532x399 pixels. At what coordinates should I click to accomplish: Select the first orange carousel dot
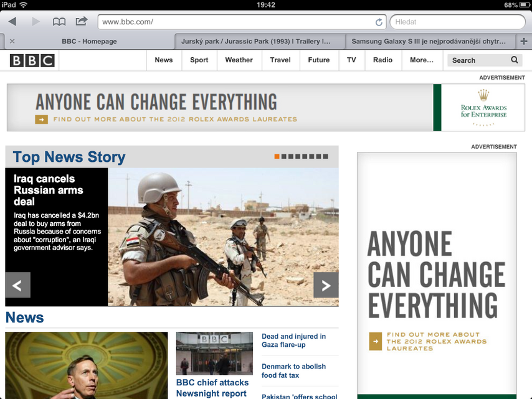pos(277,157)
